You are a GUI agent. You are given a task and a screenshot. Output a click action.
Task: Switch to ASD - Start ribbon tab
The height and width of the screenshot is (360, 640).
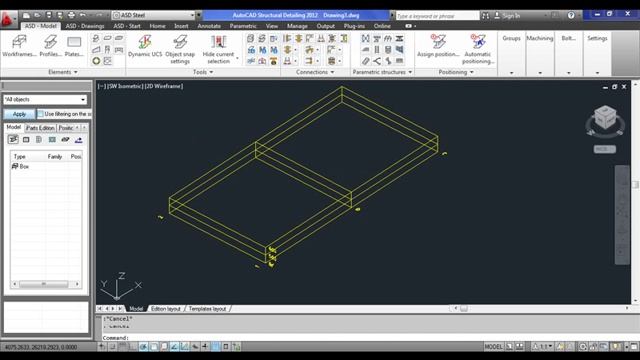[x=127, y=26]
